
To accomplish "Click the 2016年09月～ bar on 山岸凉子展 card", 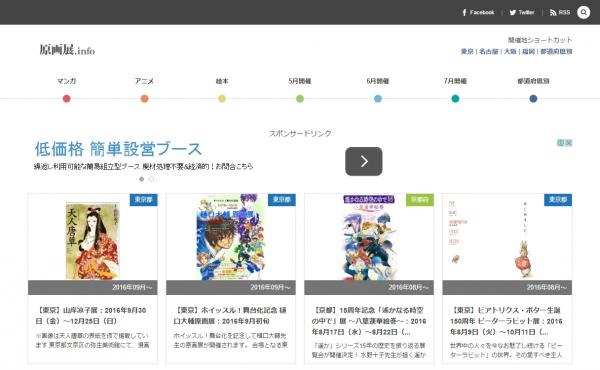I will click(93, 287).
